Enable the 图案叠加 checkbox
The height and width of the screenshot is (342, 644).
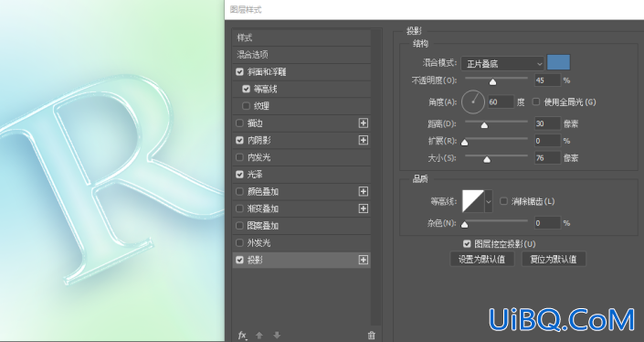(240, 226)
